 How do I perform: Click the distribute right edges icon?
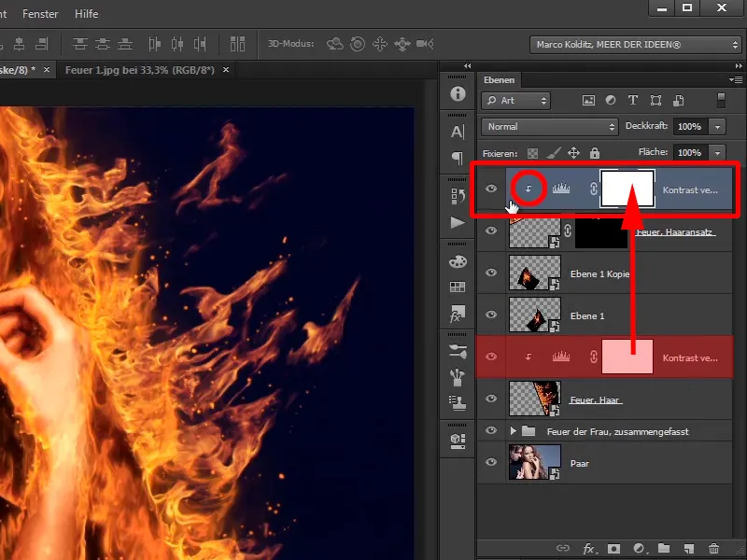pyautogui.click(x=200, y=44)
